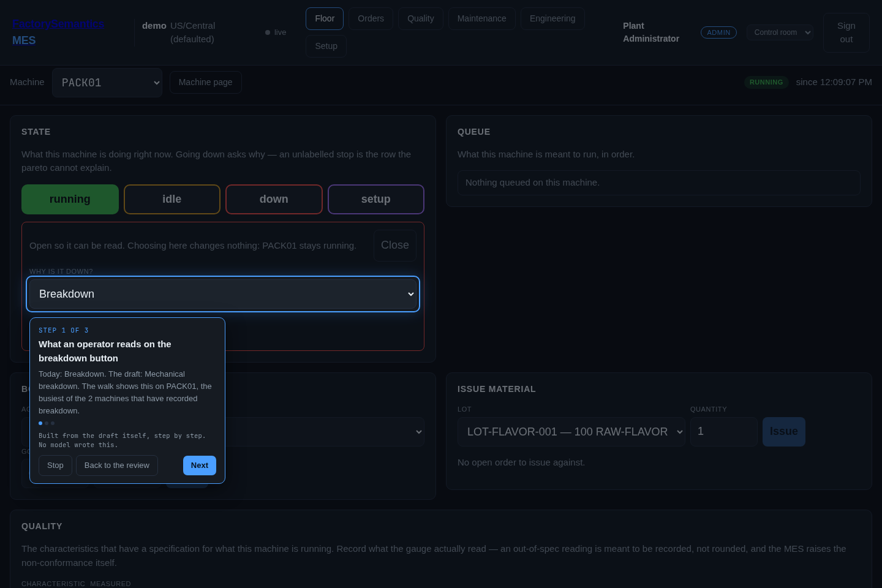Click the QUEUE panel heading
This screenshot has width=882, height=588.
(x=474, y=132)
